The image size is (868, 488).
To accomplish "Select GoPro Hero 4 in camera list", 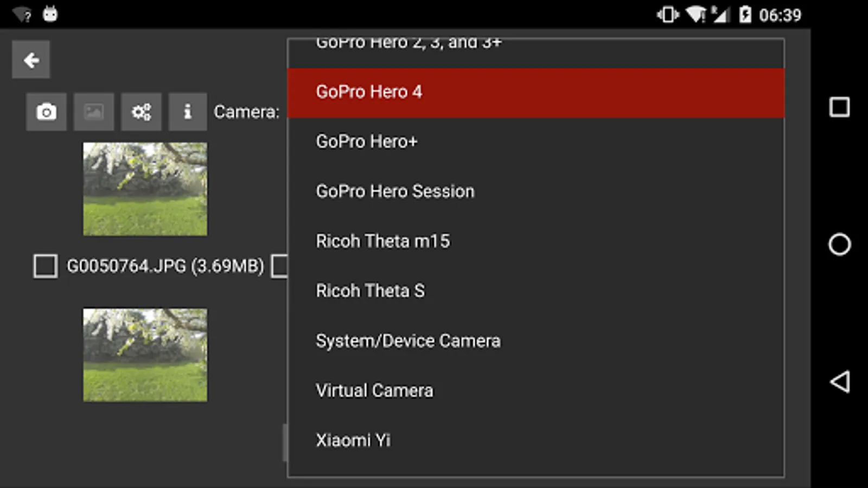I will click(x=536, y=93).
